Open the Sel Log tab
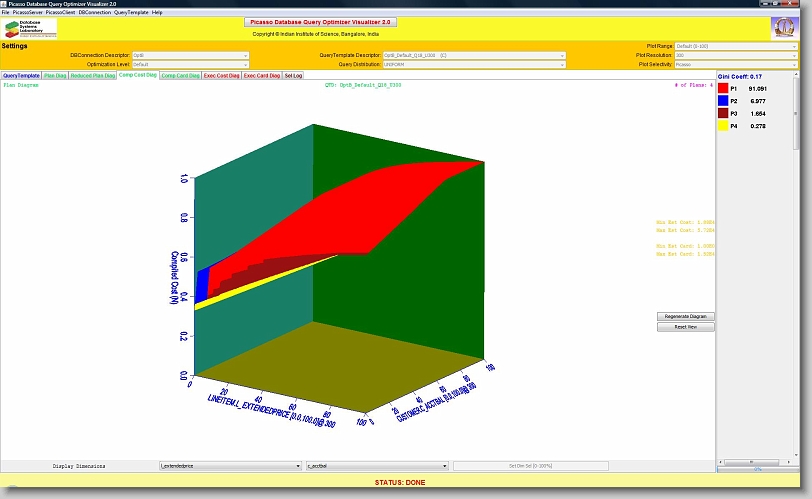Screen dimensions: 812x499 point(294,75)
